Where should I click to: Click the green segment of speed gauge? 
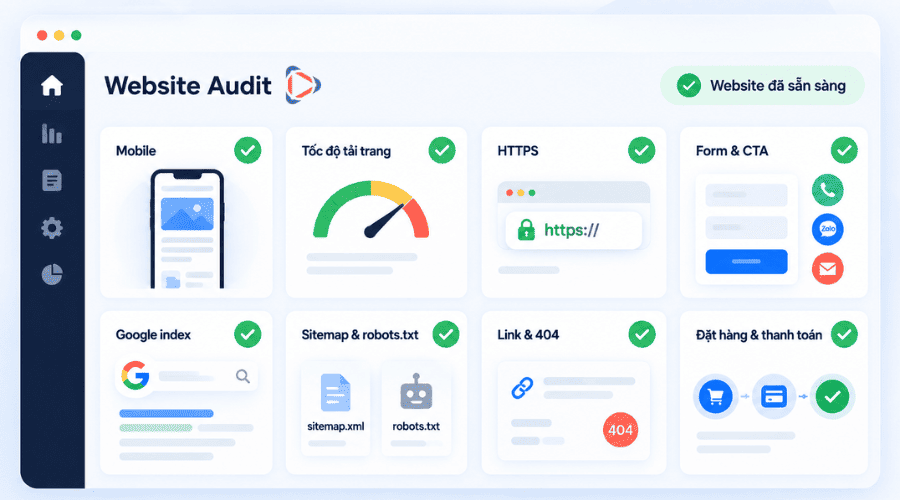339,207
